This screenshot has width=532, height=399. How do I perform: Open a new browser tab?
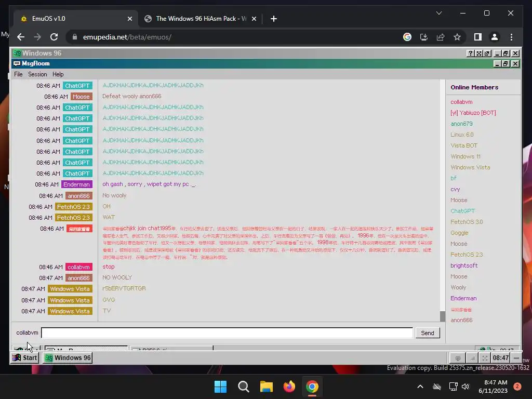(x=273, y=19)
